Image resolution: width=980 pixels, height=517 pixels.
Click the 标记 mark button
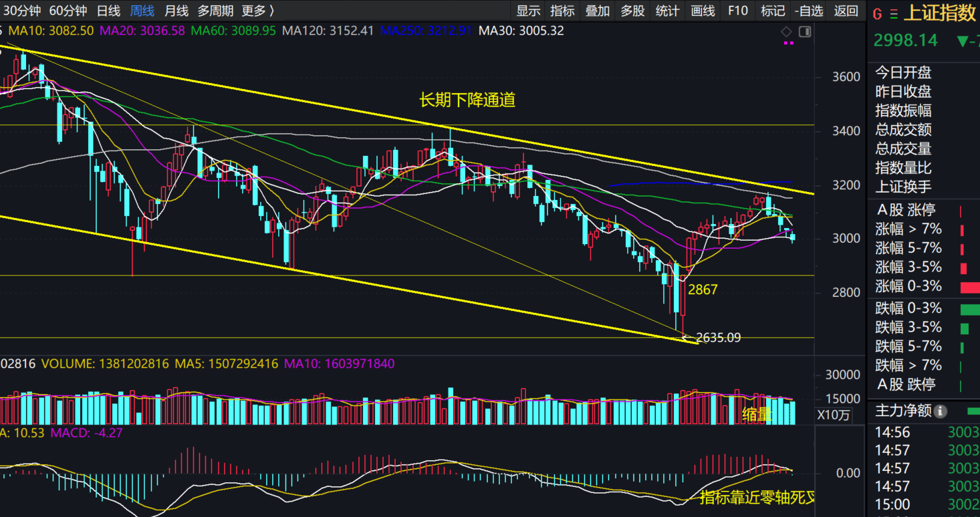tap(773, 11)
